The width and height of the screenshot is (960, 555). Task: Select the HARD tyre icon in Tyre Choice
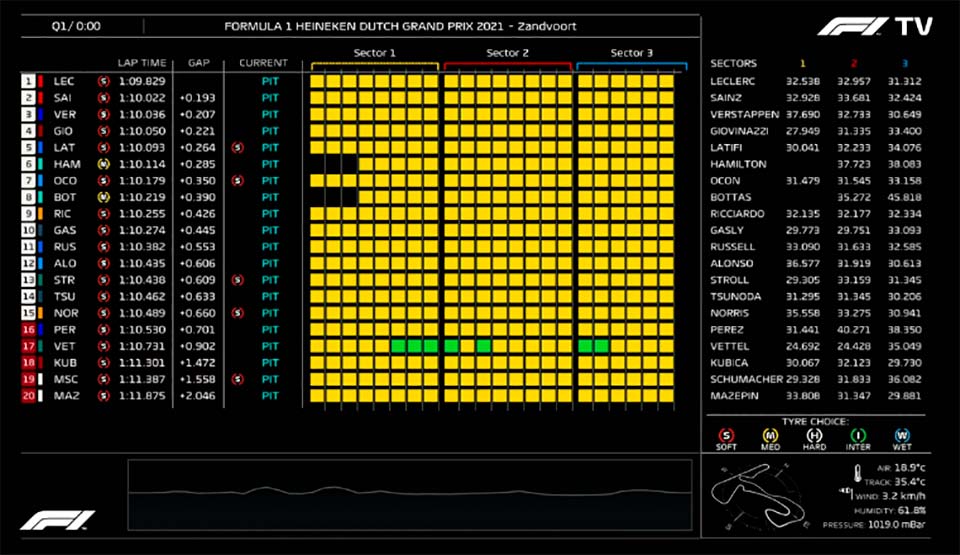[814, 436]
